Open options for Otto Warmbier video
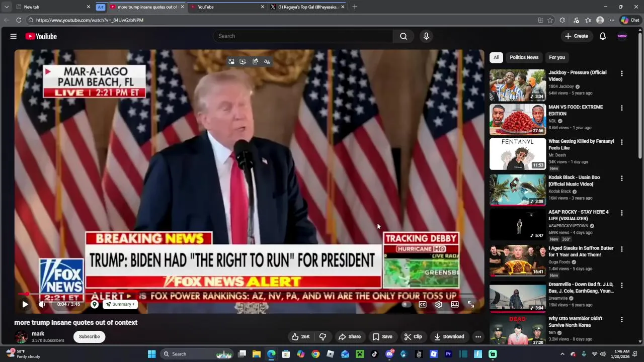This screenshot has width=644, height=362. (x=621, y=319)
